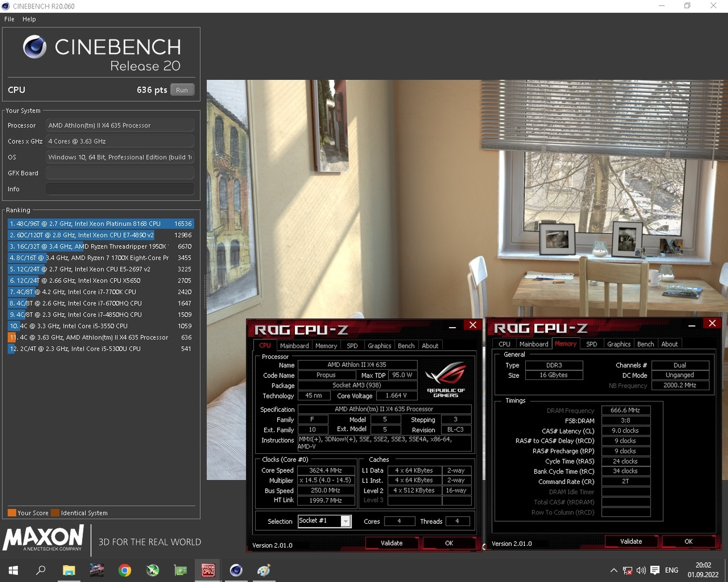Select ranking row Intel Xeon Platinum 8168
This screenshot has height=582, width=728.
tap(101, 224)
